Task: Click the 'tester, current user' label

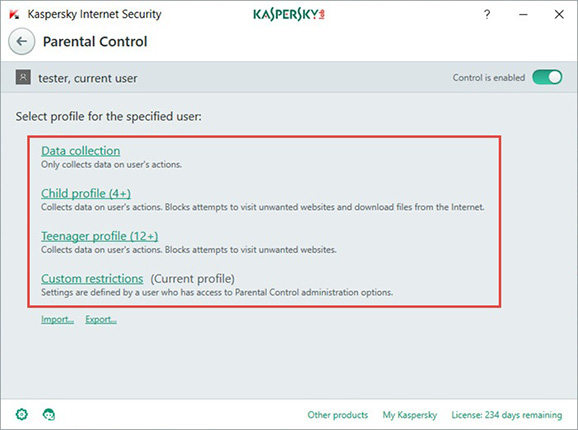Action: (88, 78)
